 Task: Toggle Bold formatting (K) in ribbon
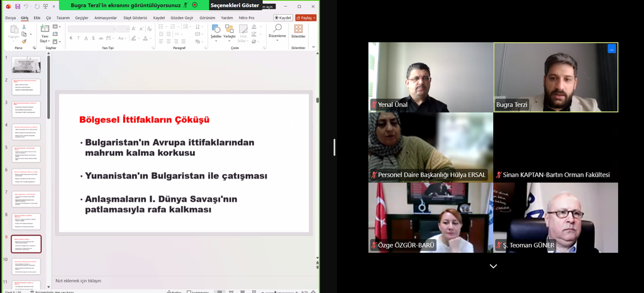click(x=70, y=38)
